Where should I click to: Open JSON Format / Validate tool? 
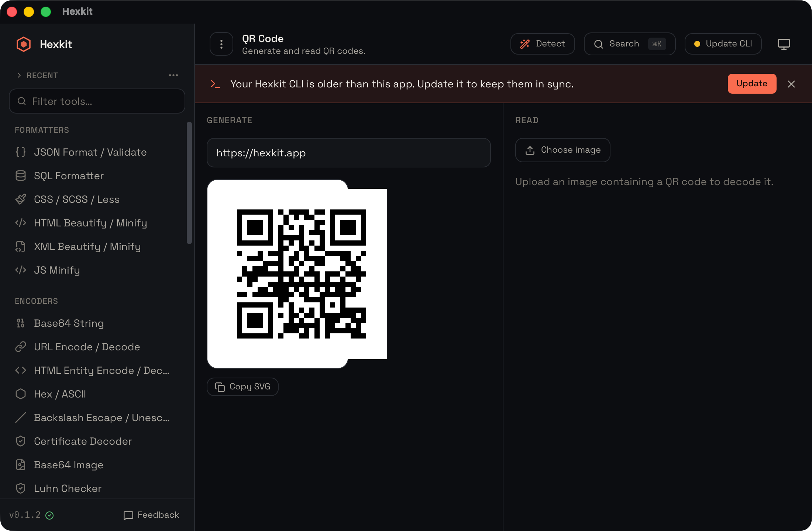click(97, 152)
